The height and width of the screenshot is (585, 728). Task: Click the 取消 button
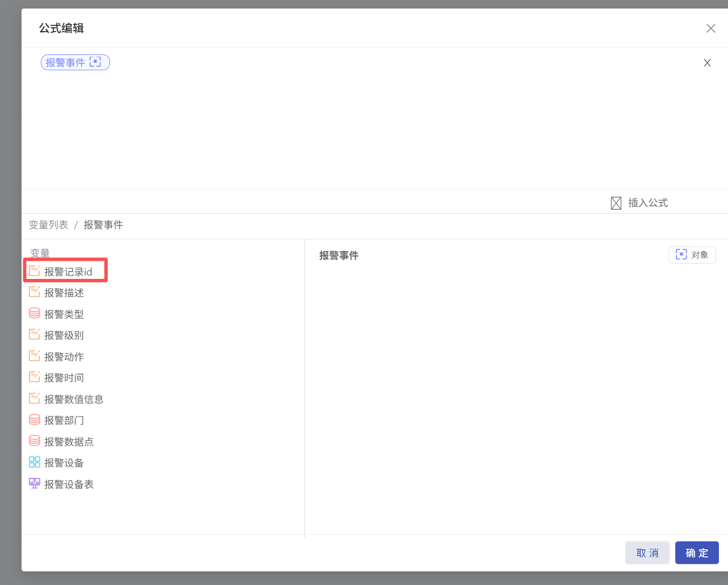point(647,553)
